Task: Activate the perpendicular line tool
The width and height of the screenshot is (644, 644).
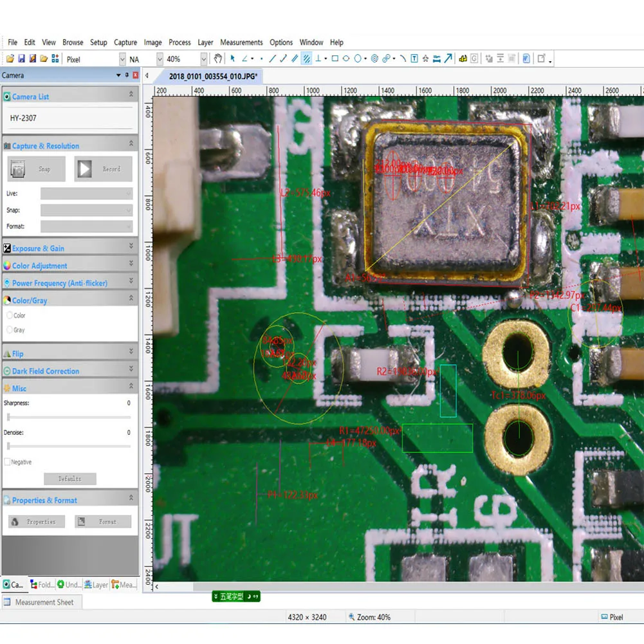Action: pos(318,59)
